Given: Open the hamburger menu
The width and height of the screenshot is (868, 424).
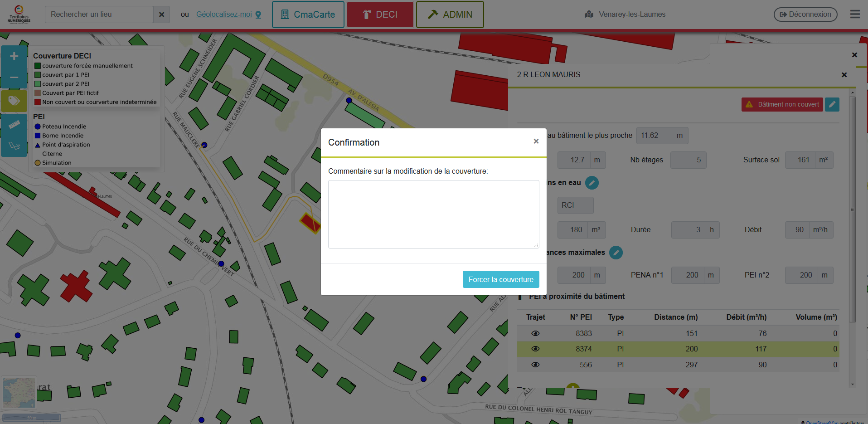Looking at the screenshot, I should click(x=855, y=15).
